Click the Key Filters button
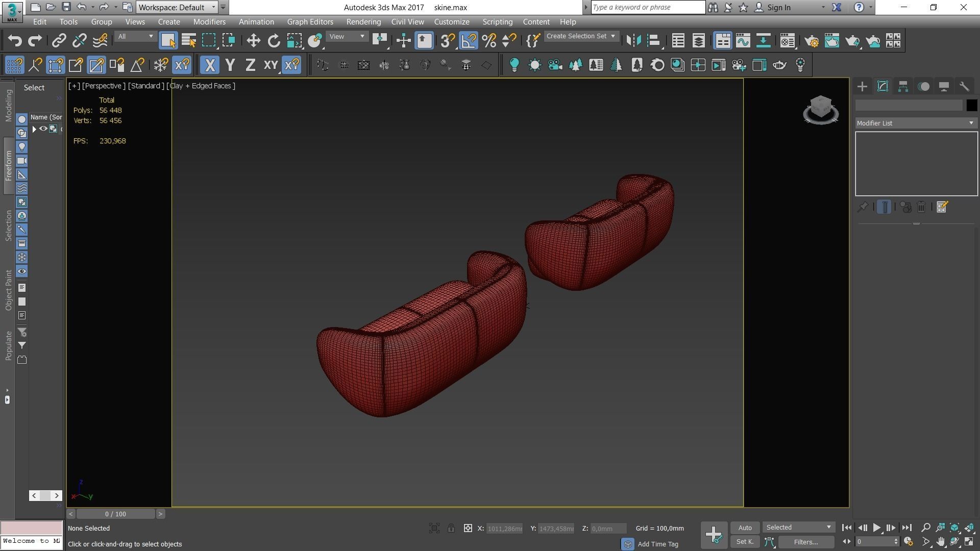Image resolution: width=980 pixels, height=551 pixels. [806, 542]
